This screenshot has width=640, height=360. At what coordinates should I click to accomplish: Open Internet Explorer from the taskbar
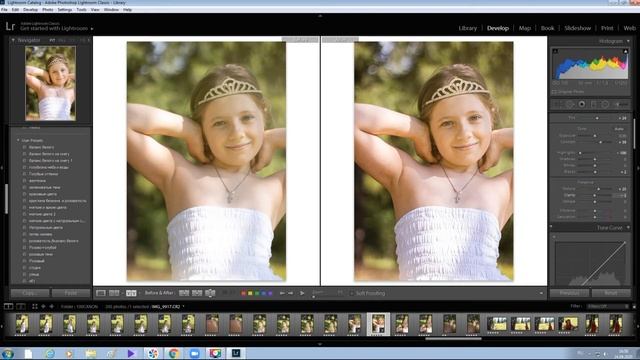point(50,353)
